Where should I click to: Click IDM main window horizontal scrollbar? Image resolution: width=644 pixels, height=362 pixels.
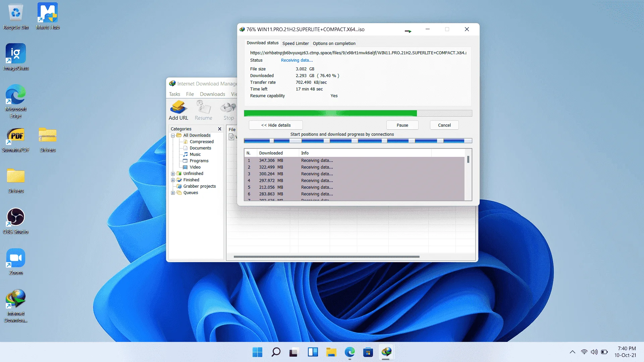pos(326,257)
